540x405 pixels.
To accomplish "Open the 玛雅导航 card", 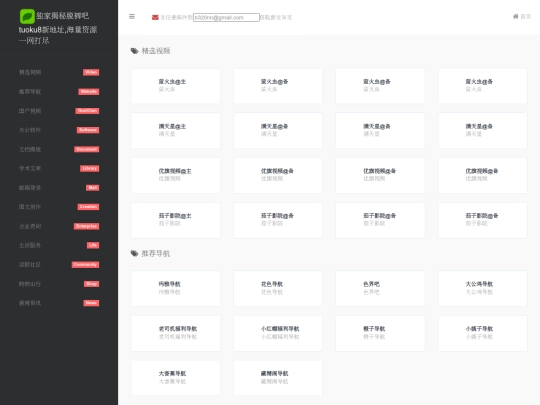I will 176,288.
